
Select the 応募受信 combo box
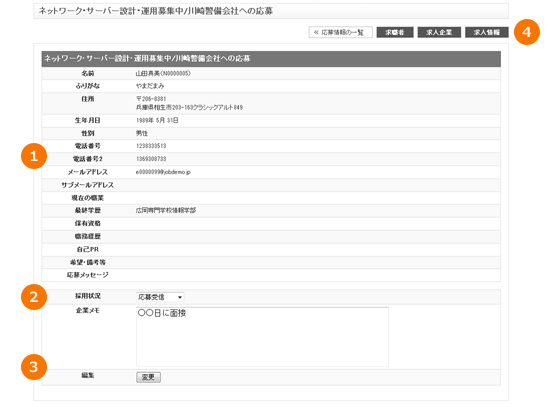pyautogui.click(x=160, y=297)
